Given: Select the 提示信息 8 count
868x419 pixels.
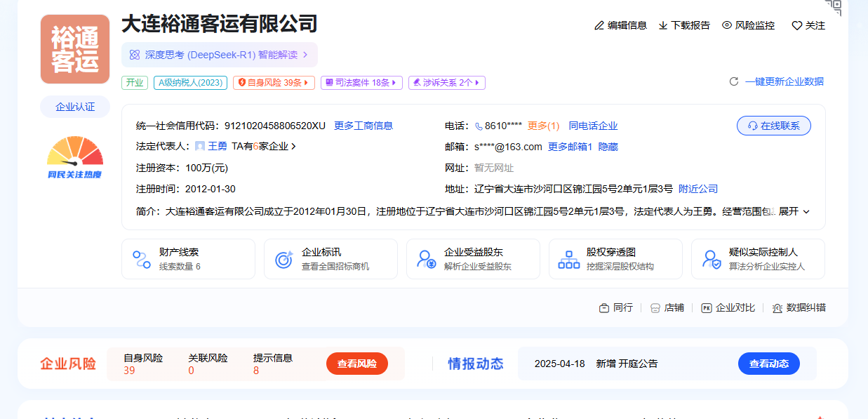Looking at the screenshot, I should pos(273,364).
